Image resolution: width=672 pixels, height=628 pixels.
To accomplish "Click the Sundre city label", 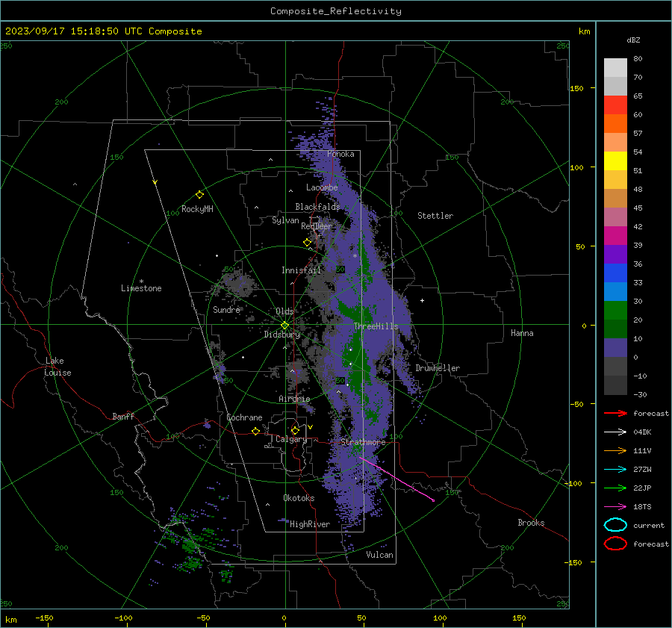I will 226,309.
